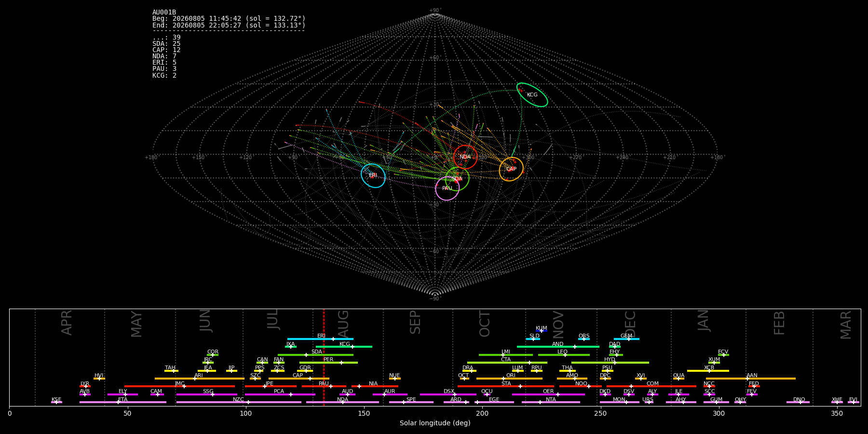The width and height of the screenshot is (868, 434).
Task: Click the PAU pink radiant circle
Action: (x=448, y=188)
